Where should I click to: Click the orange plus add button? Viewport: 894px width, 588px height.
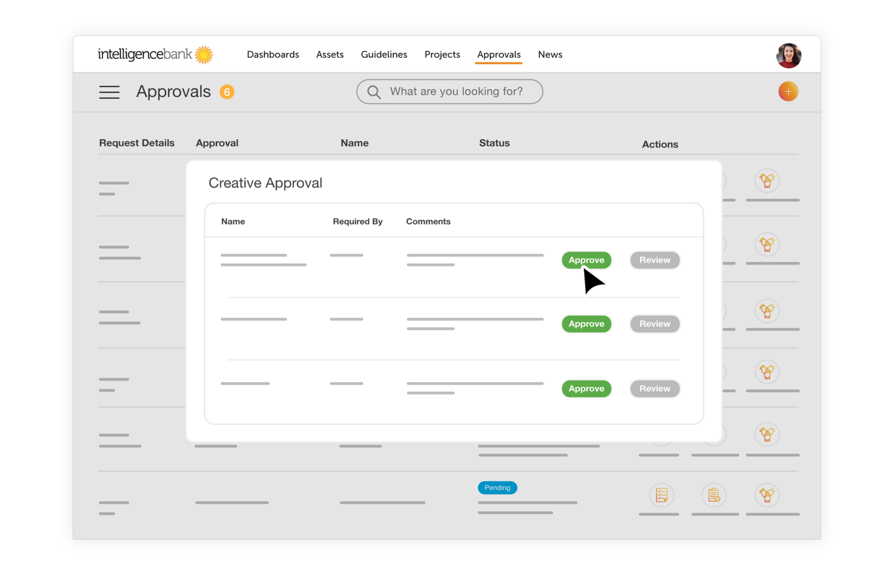point(788,92)
